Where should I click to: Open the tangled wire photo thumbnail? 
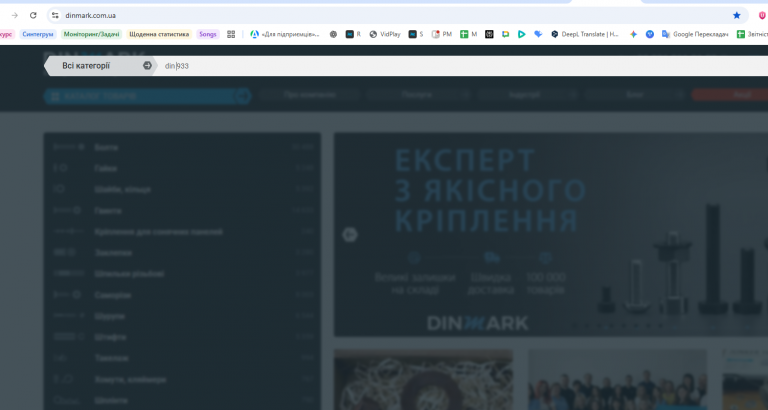pyautogui.click(x=424, y=380)
